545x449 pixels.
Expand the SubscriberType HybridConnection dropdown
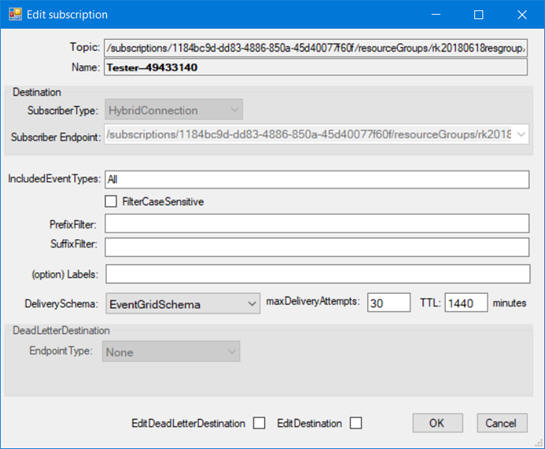pyautogui.click(x=174, y=110)
